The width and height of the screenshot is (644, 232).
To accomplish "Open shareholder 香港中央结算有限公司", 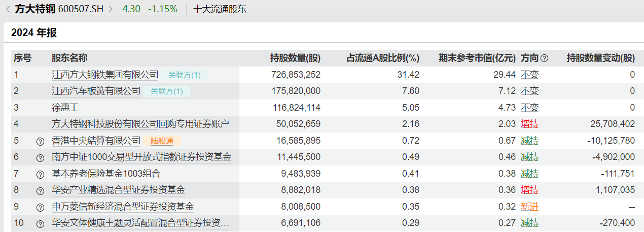I will coord(96,141).
